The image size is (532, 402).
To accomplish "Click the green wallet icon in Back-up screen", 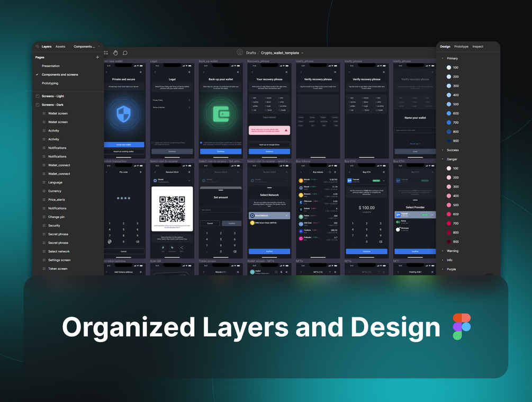I will (x=221, y=114).
